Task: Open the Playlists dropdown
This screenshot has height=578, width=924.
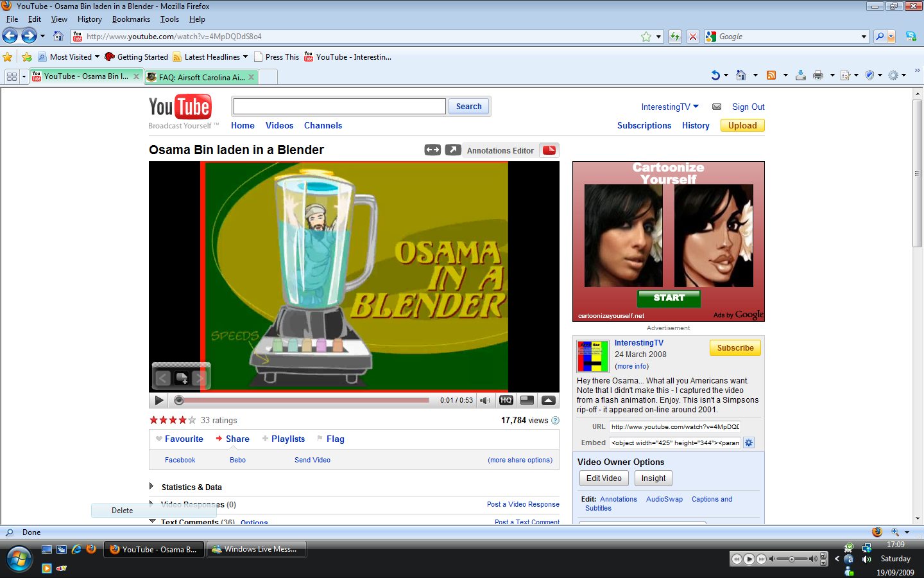Action: coord(284,439)
